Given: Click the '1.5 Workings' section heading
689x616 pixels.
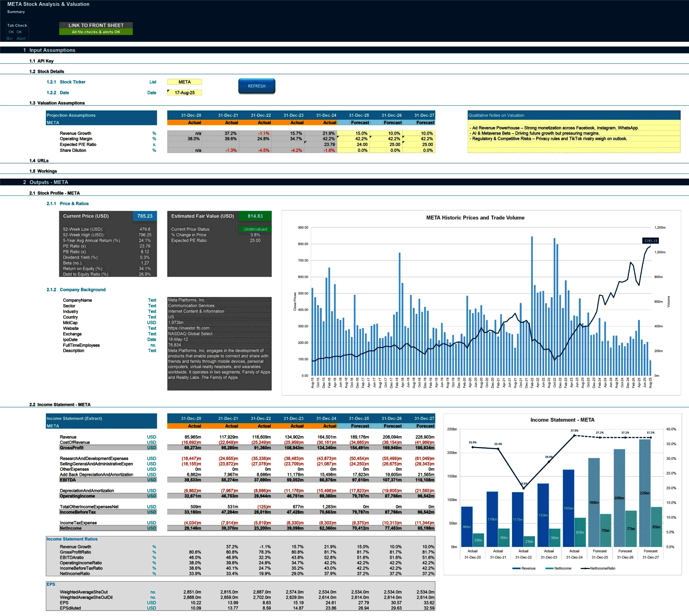Looking at the screenshot, I should (43, 171).
